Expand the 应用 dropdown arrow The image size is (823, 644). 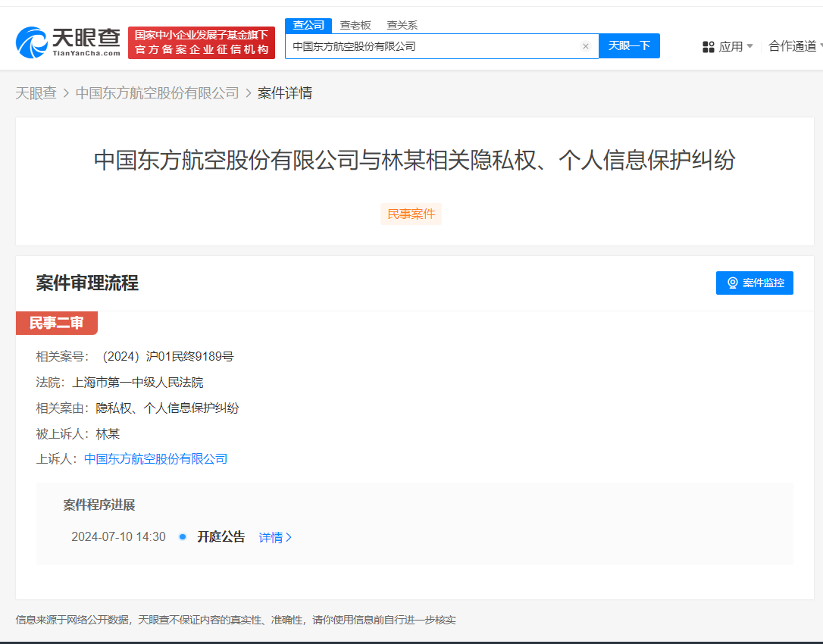pos(751,46)
